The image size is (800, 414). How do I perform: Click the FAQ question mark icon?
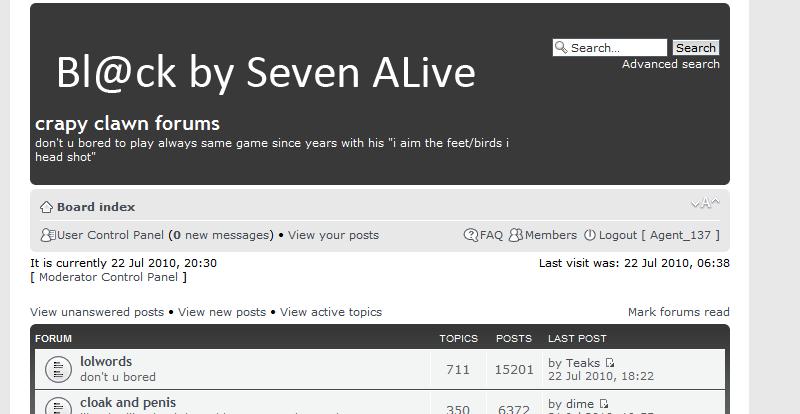pos(471,235)
